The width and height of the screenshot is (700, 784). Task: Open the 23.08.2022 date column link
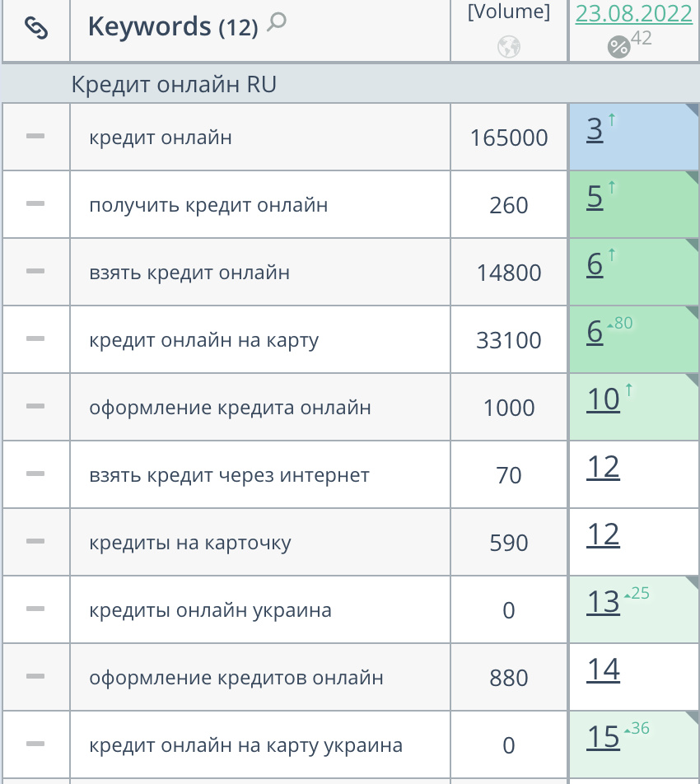[x=633, y=14]
